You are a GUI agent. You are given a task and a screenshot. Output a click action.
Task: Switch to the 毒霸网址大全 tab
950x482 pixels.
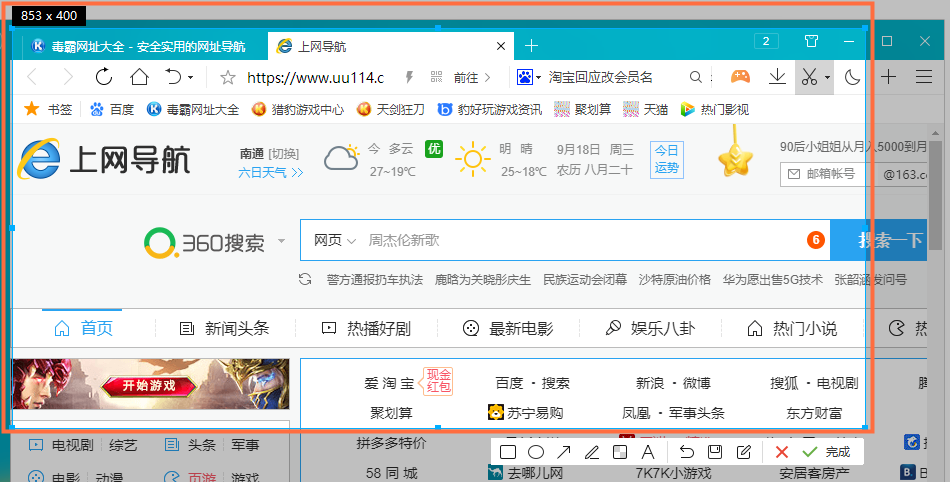click(x=138, y=46)
